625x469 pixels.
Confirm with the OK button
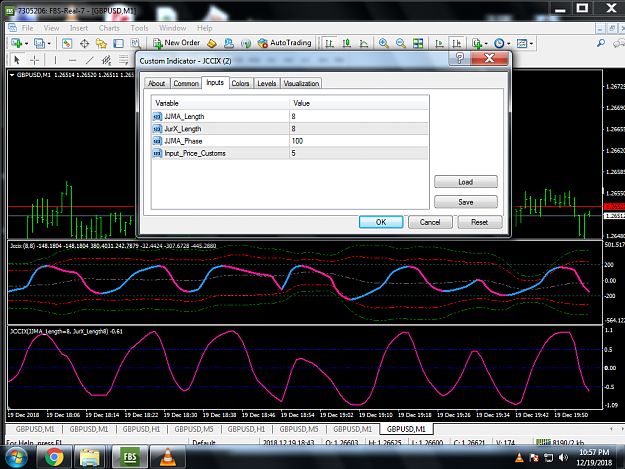381,222
